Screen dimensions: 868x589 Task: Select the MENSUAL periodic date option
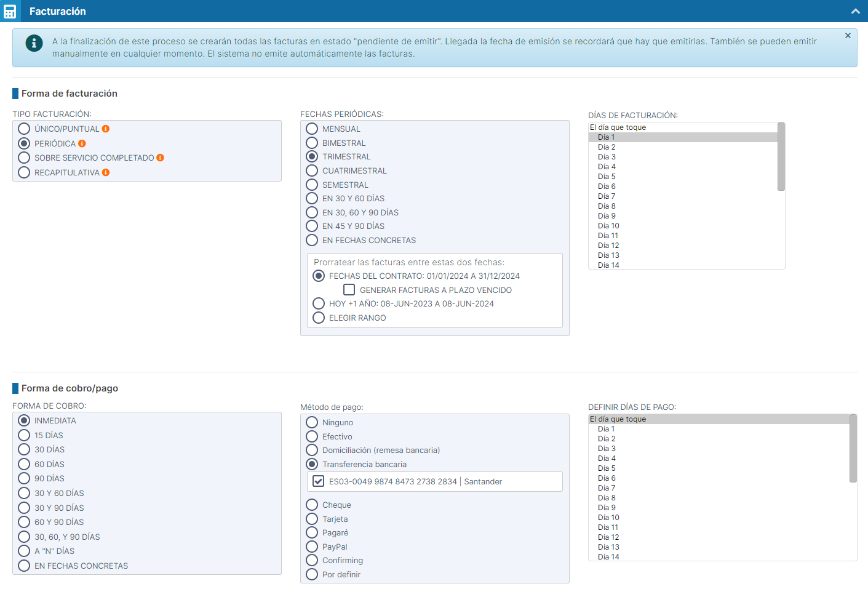click(x=312, y=129)
